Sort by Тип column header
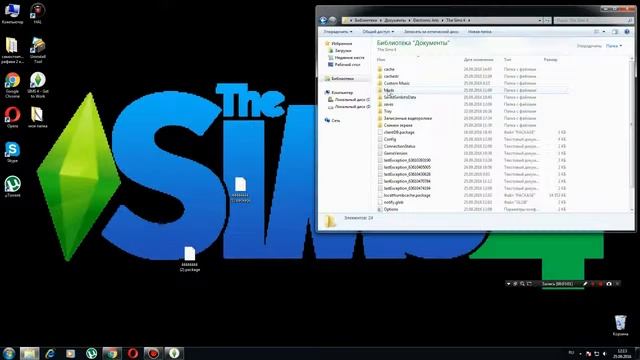 pos(507,60)
